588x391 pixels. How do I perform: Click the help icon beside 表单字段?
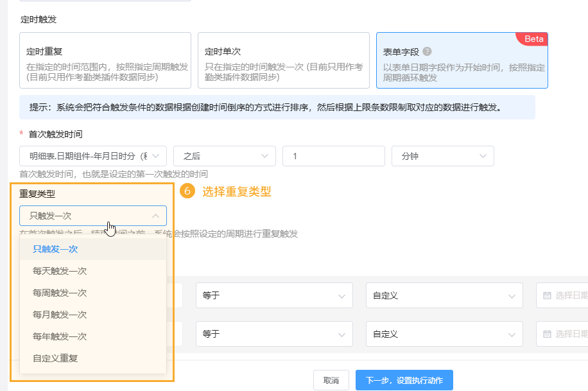427,51
